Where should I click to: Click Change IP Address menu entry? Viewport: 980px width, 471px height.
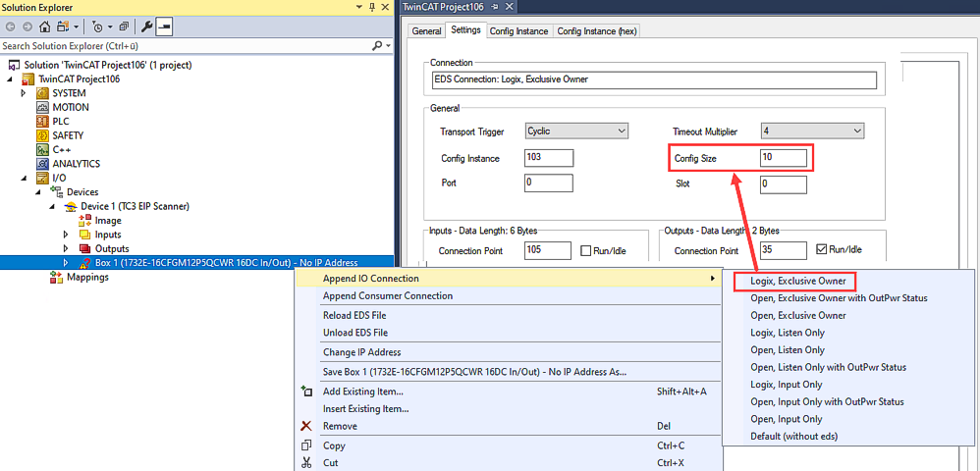[362, 352]
